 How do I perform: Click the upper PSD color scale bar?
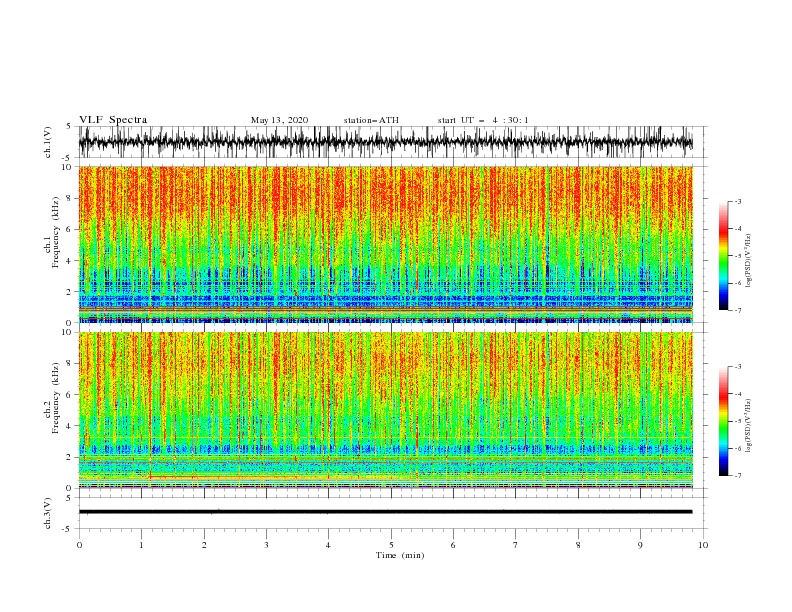tap(723, 256)
